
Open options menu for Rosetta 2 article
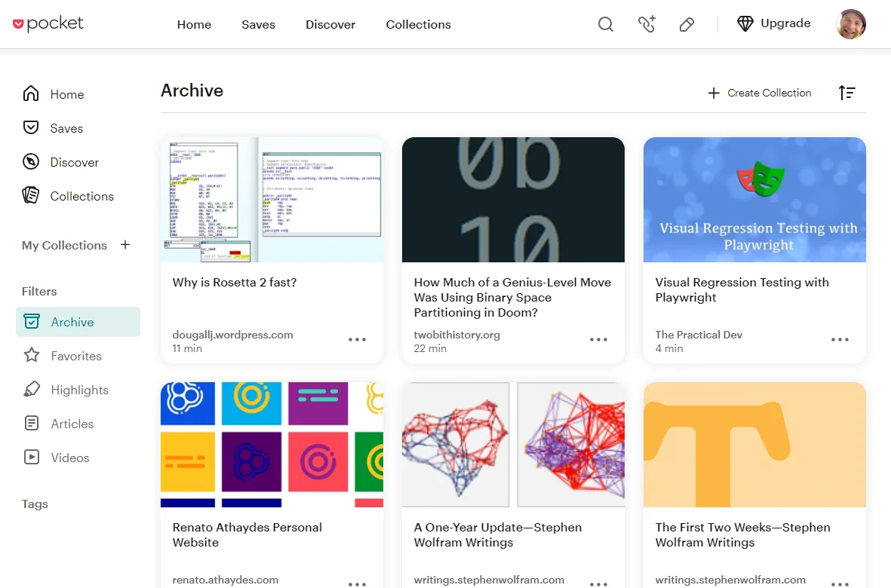357,340
